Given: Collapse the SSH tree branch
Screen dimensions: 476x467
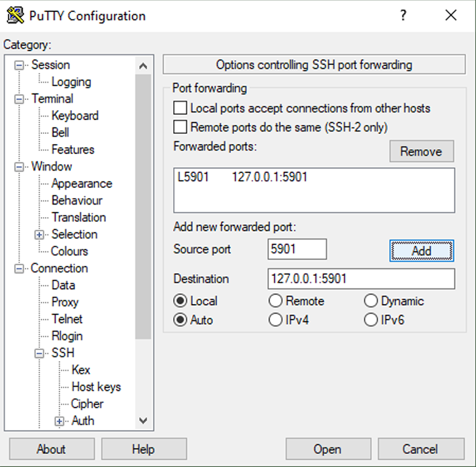Looking at the screenshot, I should [39, 353].
